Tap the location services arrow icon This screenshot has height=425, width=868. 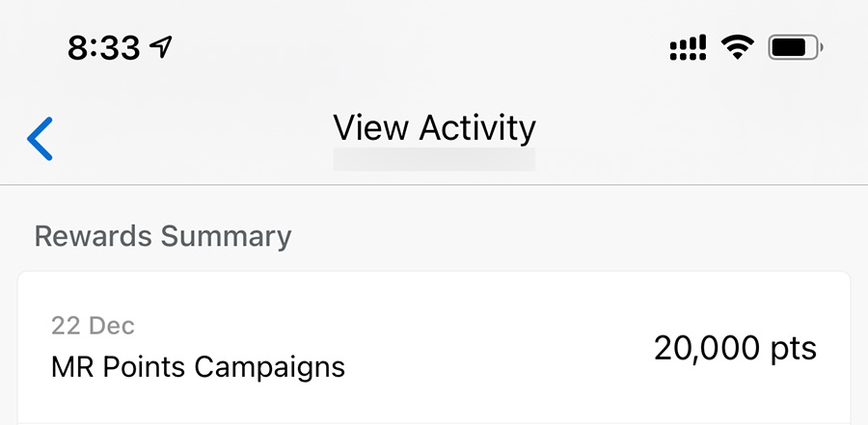[x=161, y=47]
